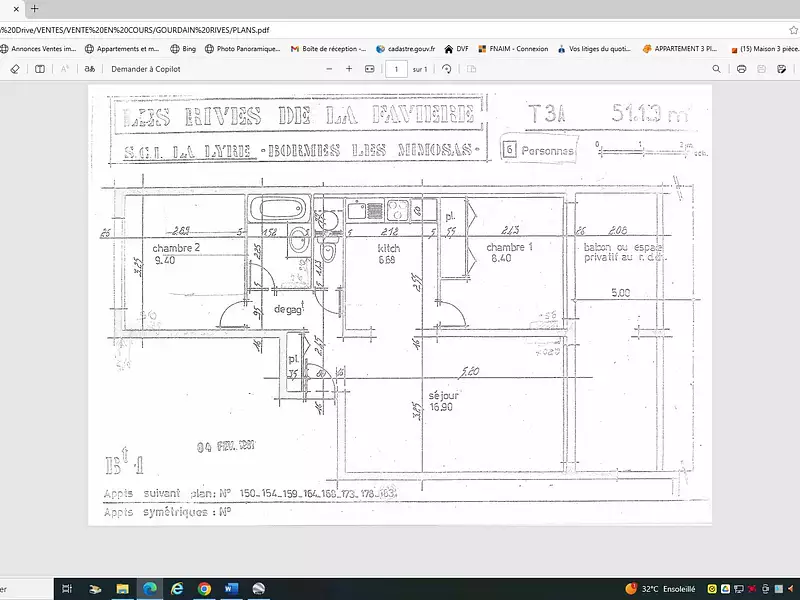Click the save as icon
The height and width of the screenshot is (600, 800).
point(782,69)
